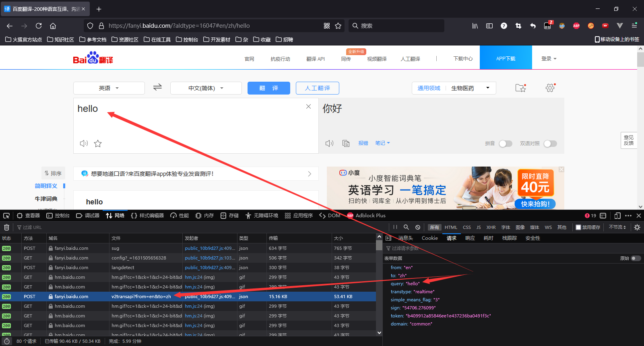Screen dimensions: 644x346
Task: Click the 简明释义 dictionary section link
Action: click(x=46, y=186)
